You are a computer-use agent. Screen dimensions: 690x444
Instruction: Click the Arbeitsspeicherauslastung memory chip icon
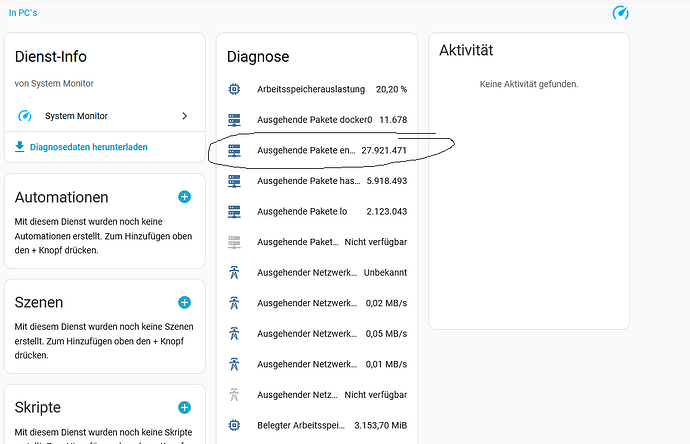click(x=234, y=89)
